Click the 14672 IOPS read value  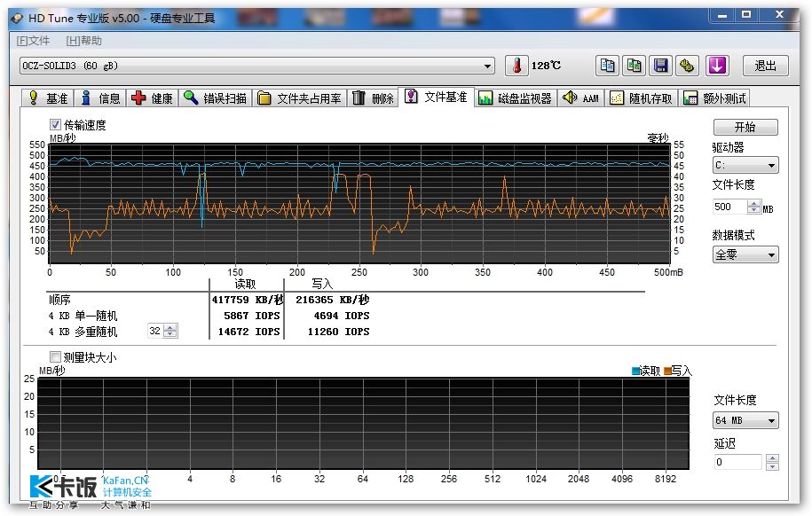point(248,332)
